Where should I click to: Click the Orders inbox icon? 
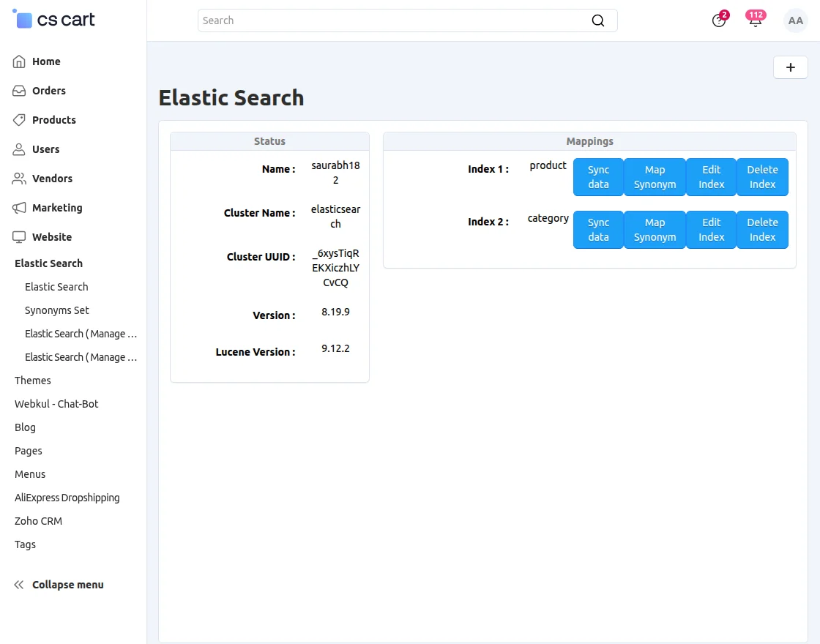click(x=19, y=91)
